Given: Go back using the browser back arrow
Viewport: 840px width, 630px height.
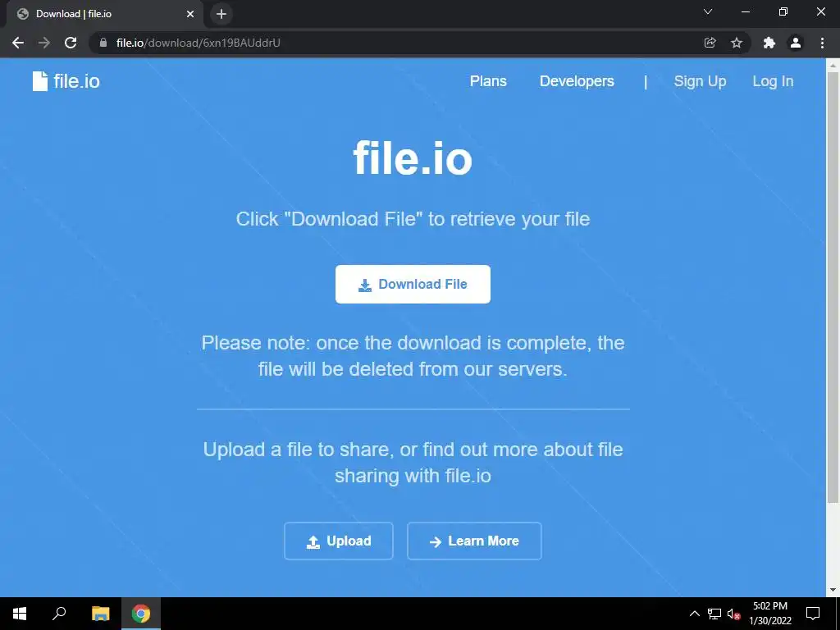Looking at the screenshot, I should 18,43.
